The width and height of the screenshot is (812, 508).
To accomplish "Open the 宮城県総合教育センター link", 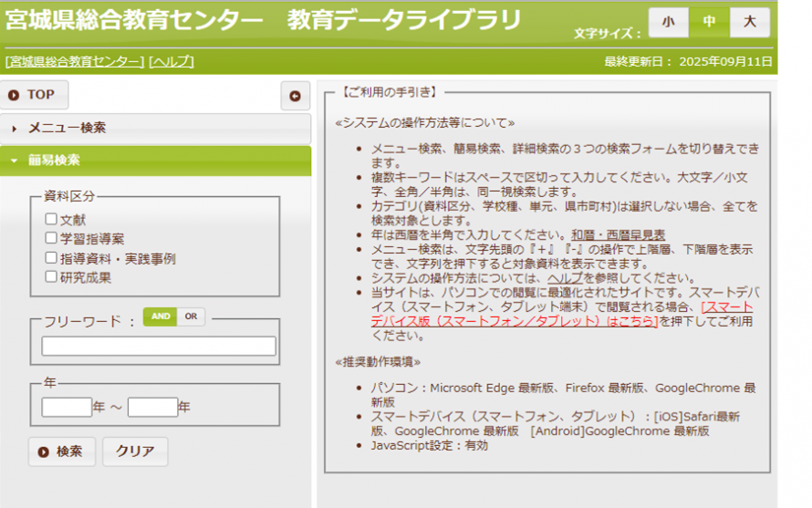I will pyautogui.click(x=75, y=61).
